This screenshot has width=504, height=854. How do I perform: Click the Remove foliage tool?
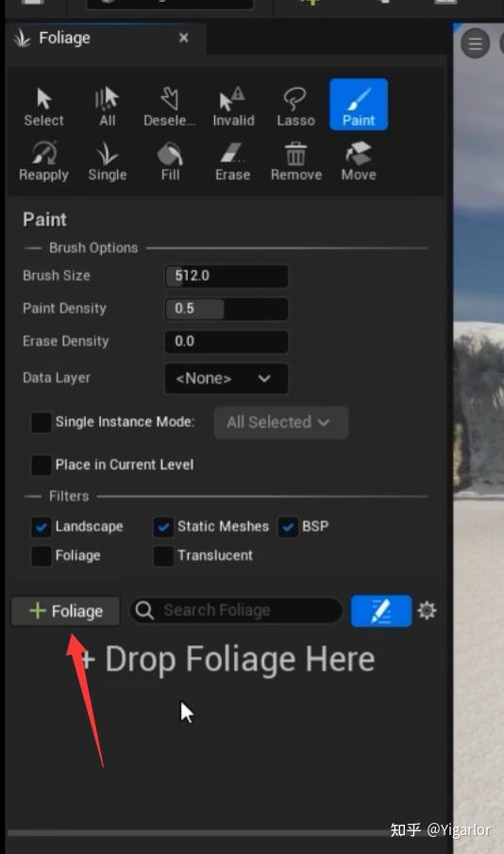pos(296,162)
